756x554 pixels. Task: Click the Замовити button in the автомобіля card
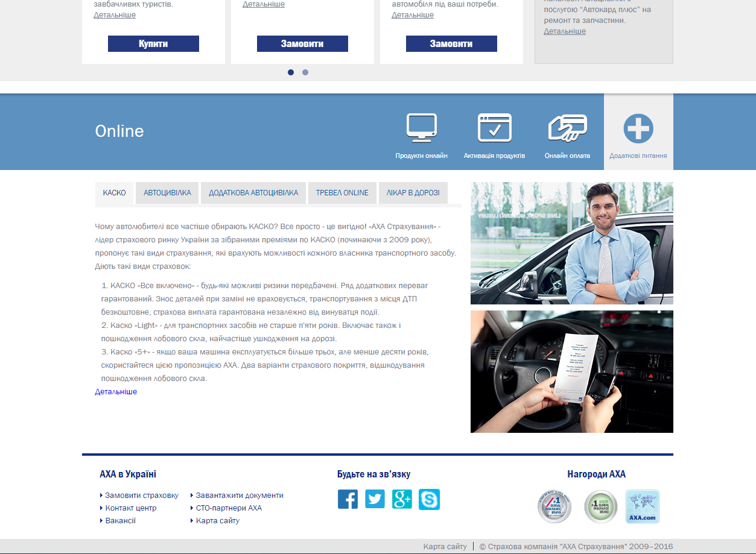click(x=451, y=44)
